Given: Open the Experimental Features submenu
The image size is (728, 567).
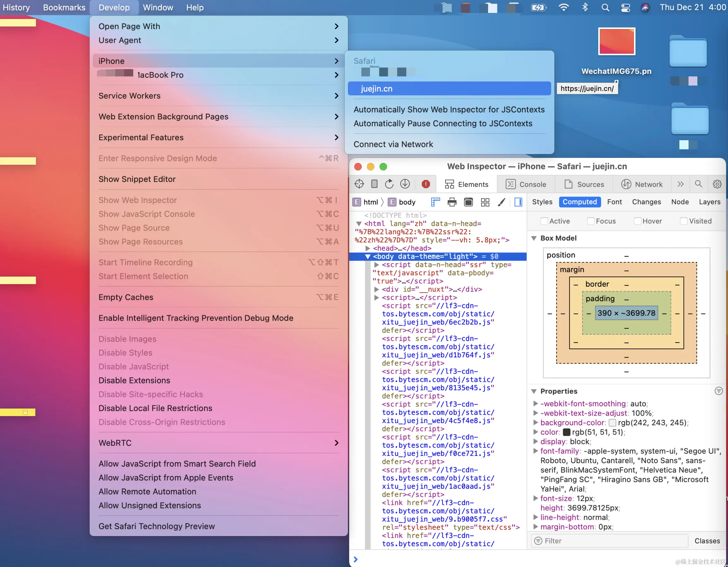Looking at the screenshot, I should tap(219, 137).
